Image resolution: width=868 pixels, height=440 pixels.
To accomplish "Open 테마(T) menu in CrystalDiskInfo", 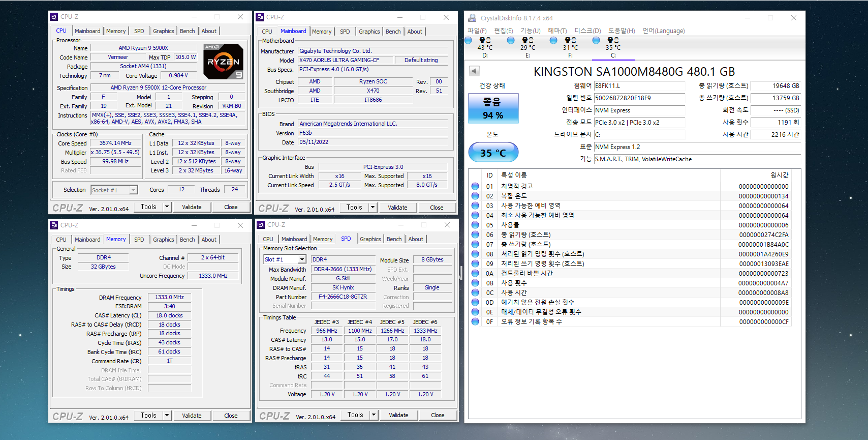I will click(557, 31).
